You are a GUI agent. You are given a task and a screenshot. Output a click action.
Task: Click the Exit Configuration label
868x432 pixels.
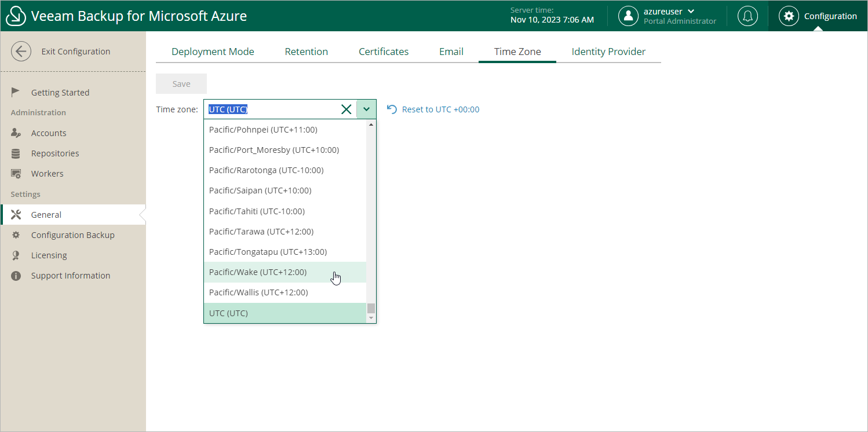(76, 52)
